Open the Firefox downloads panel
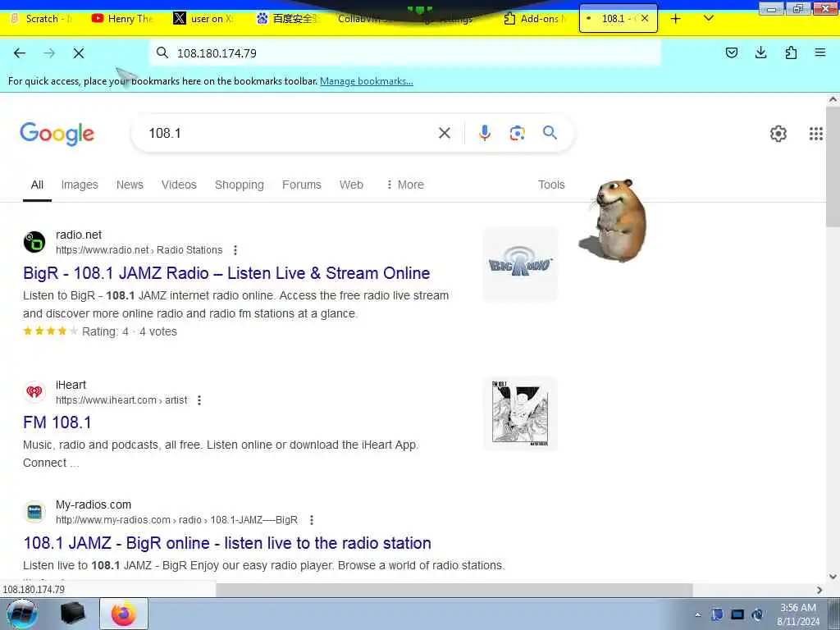The height and width of the screenshot is (630, 840). tap(760, 52)
